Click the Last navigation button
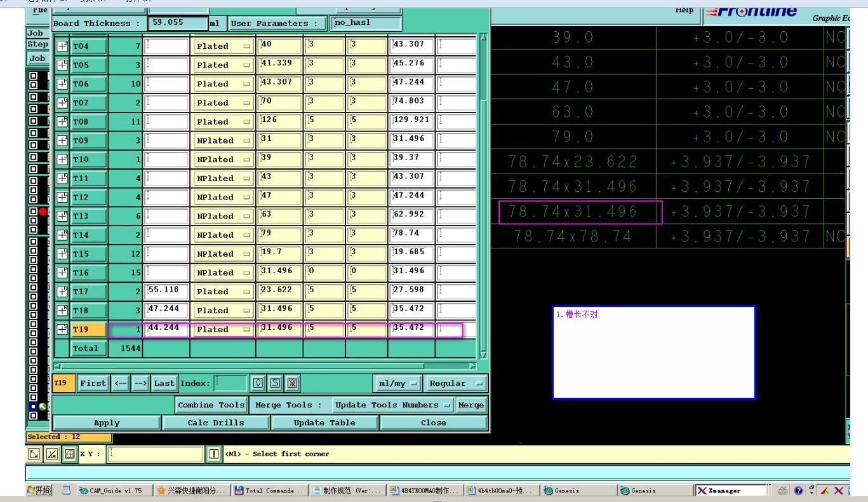Viewport: 868px width, 502px height. tap(164, 383)
